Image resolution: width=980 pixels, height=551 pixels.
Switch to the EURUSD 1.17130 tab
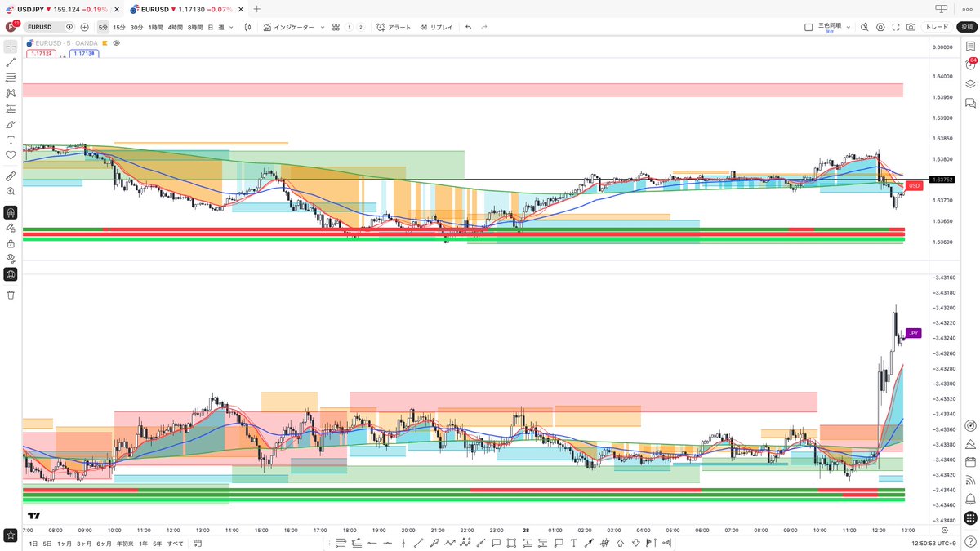pyautogui.click(x=186, y=9)
